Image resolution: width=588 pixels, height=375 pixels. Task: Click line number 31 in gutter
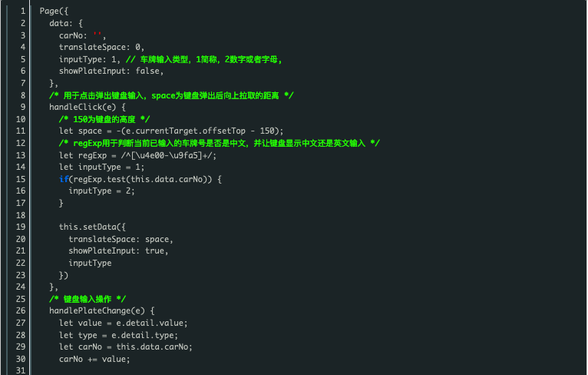tap(21, 370)
